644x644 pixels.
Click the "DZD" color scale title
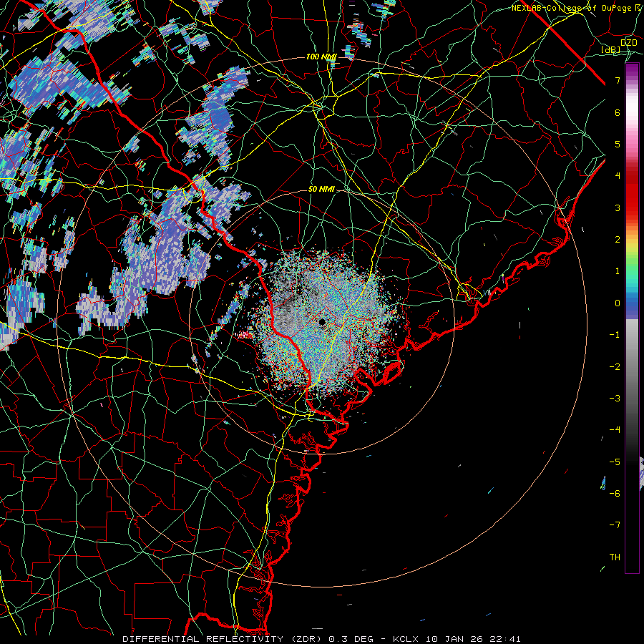click(x=629, y=42)
